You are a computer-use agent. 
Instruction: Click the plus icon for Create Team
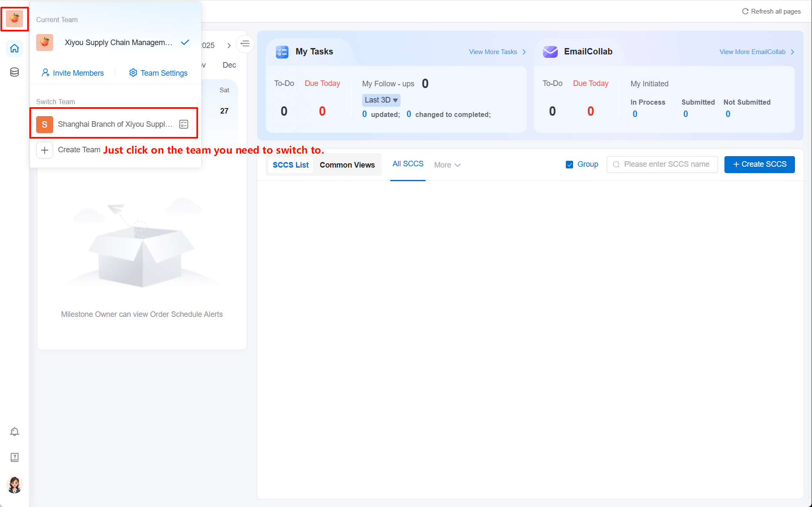pos(45,150)
